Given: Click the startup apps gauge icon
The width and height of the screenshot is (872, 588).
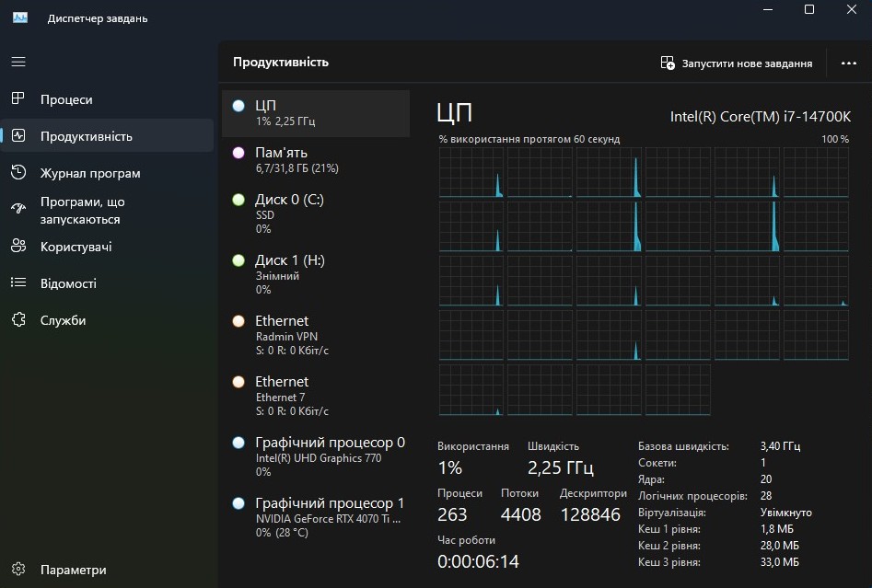Looking at the screenshot, I should [18, 209].
